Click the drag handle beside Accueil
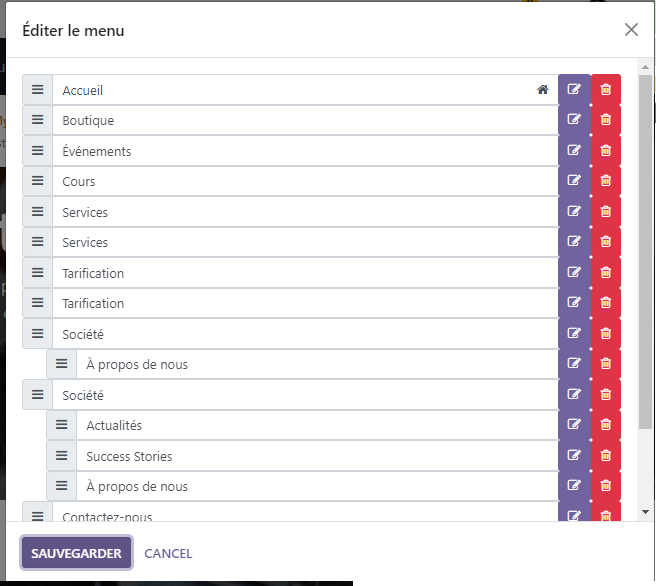The width and height of the screenshot is (656, 586). click(x=38, y=90)
